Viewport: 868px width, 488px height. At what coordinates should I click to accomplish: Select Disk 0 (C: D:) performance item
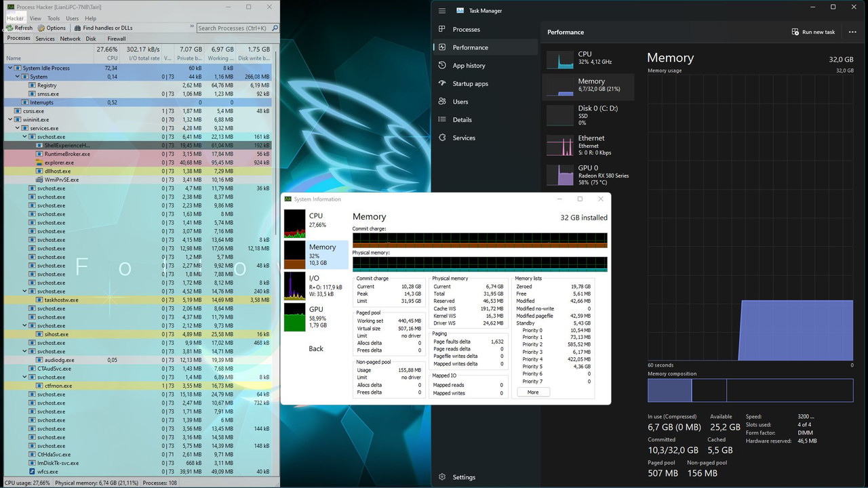click(x=589, y=115)
